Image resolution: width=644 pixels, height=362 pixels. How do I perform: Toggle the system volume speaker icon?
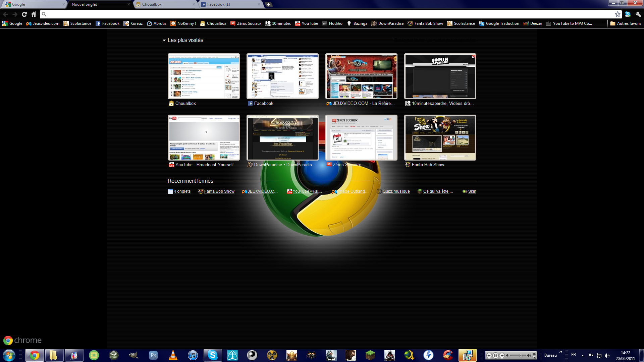[607, 356]
